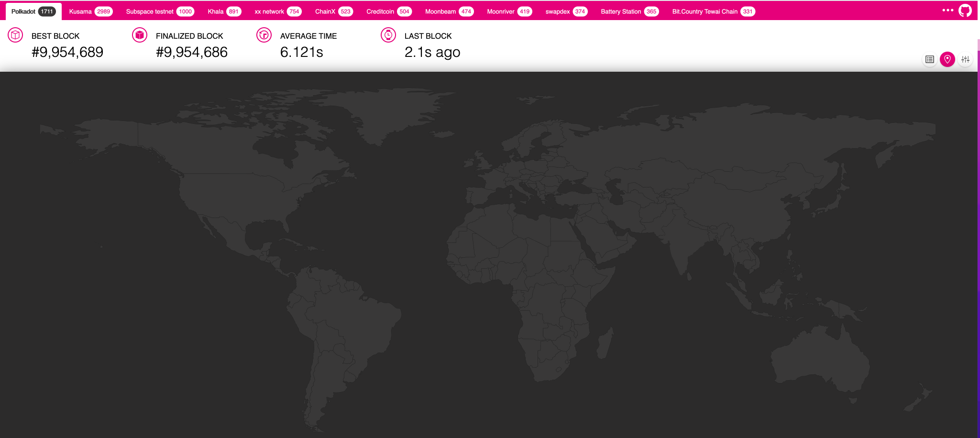This screenshot has height=438, width=980.
Task: Open the node display settings sliders icon
Action: (966, 59)
